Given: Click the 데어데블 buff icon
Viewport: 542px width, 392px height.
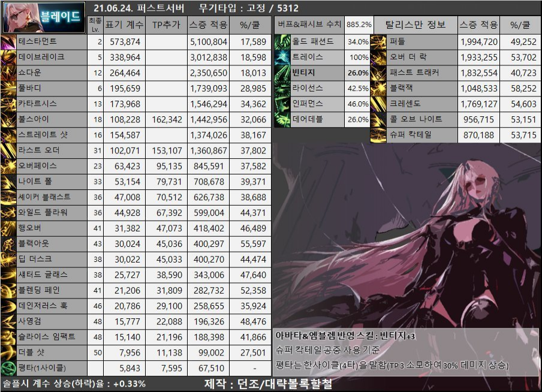Looking at the screenshot, I should (x=282, y=120).
